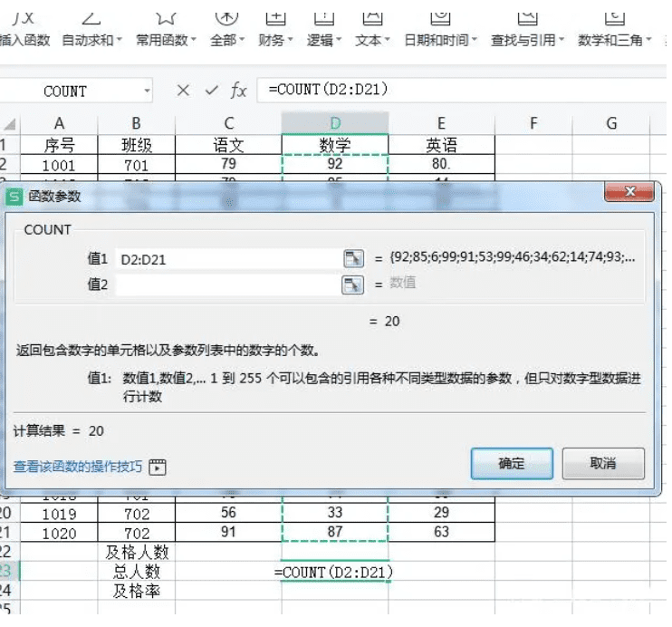Screen dimensions: 672x627
Task: Select cell with value 1001
Action: click(59, 164)
